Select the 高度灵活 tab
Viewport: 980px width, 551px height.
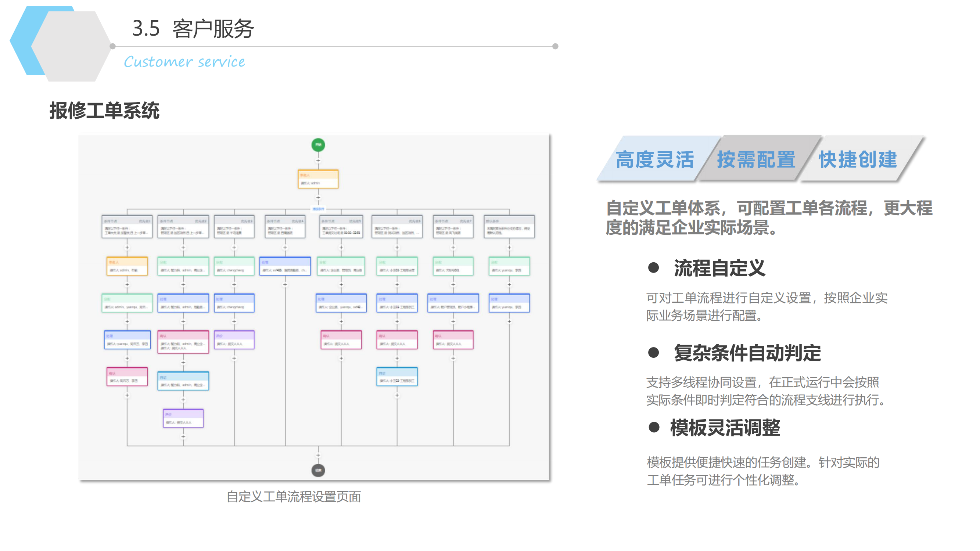654,159
